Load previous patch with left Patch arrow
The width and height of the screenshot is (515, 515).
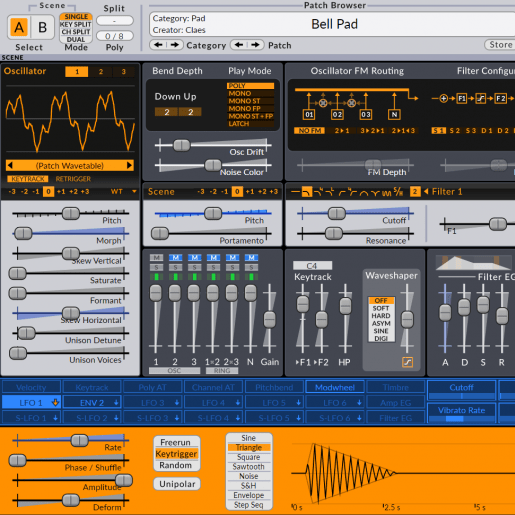(239, 45)
